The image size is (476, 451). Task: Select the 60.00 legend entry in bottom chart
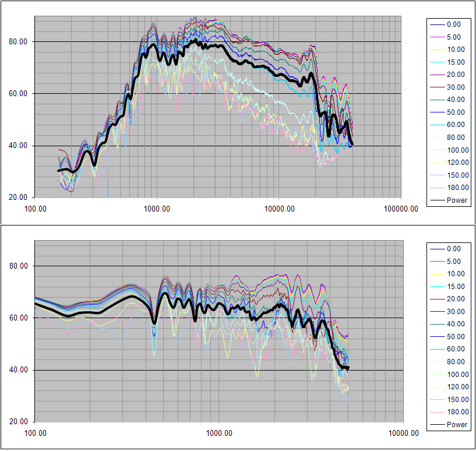(x=447, y=349)
